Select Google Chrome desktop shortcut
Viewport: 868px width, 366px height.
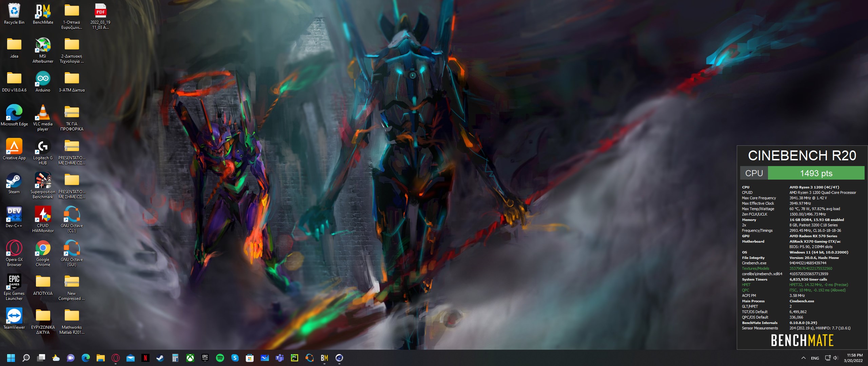click(x=43, y=253)
